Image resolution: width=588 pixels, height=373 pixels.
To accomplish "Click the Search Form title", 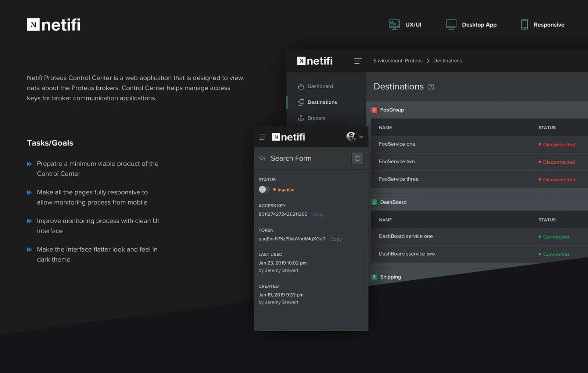I will tap(291, 158).
